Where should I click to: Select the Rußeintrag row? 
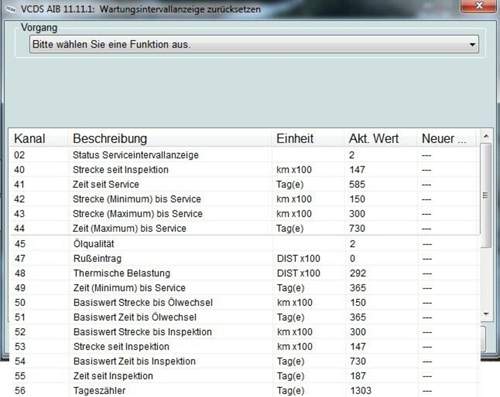(245, 258)
